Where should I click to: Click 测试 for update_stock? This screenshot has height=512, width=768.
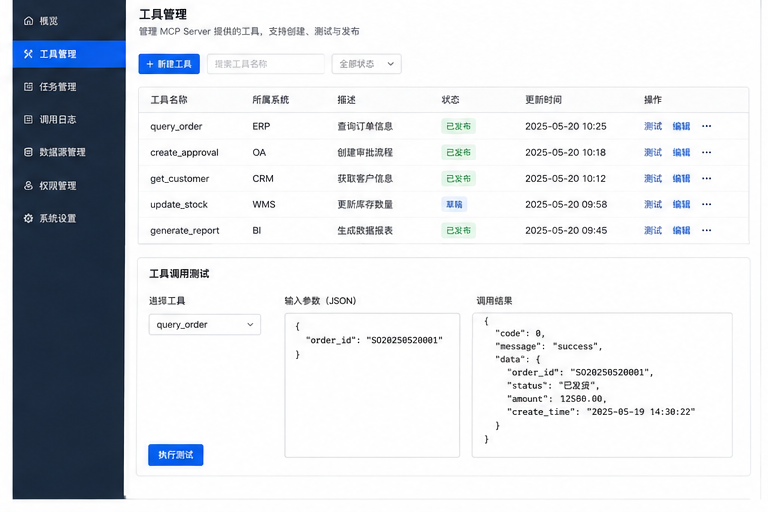(653, 204)
